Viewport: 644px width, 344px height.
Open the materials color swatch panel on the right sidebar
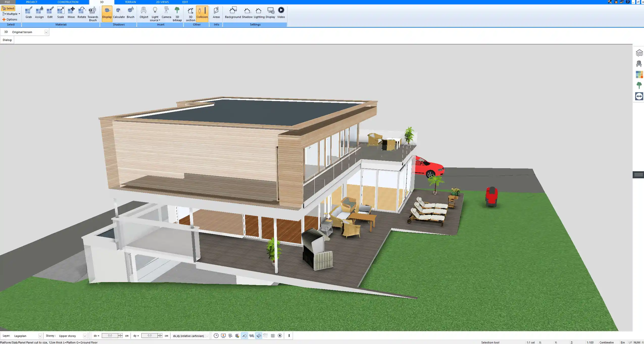pyautogui.click(x=639, y=74)
